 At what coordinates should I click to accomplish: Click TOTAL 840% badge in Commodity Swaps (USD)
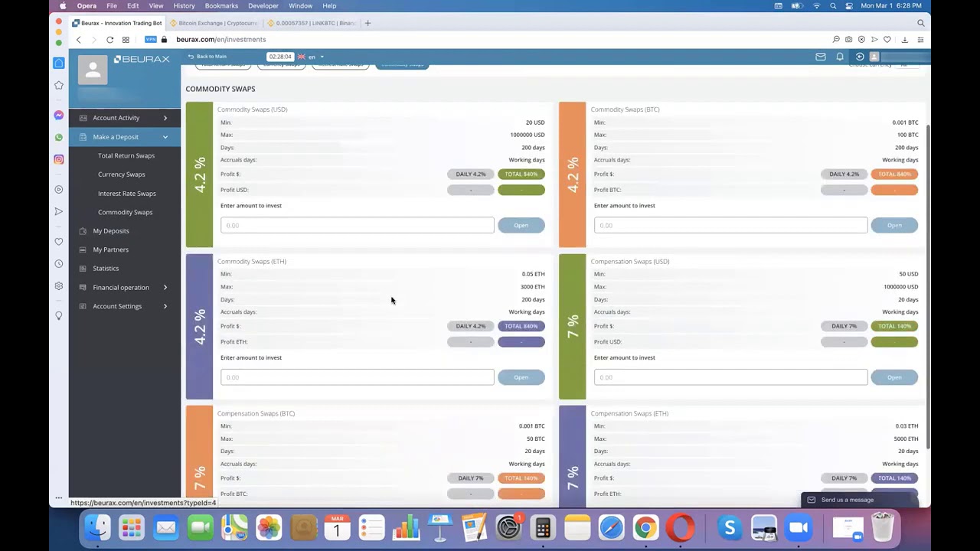(x=521, y=174)
